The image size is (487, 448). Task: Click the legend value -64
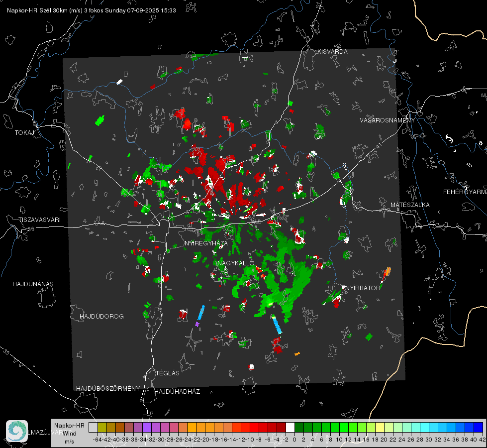pos(97,440)
